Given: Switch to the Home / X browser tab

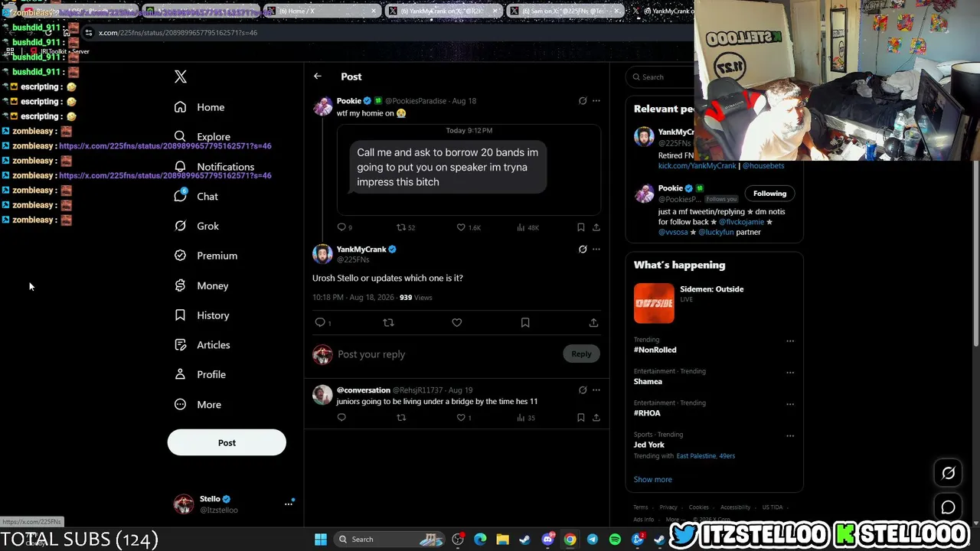Looking at the screenshot, I should pyautogui.click(x=323, y=11).
